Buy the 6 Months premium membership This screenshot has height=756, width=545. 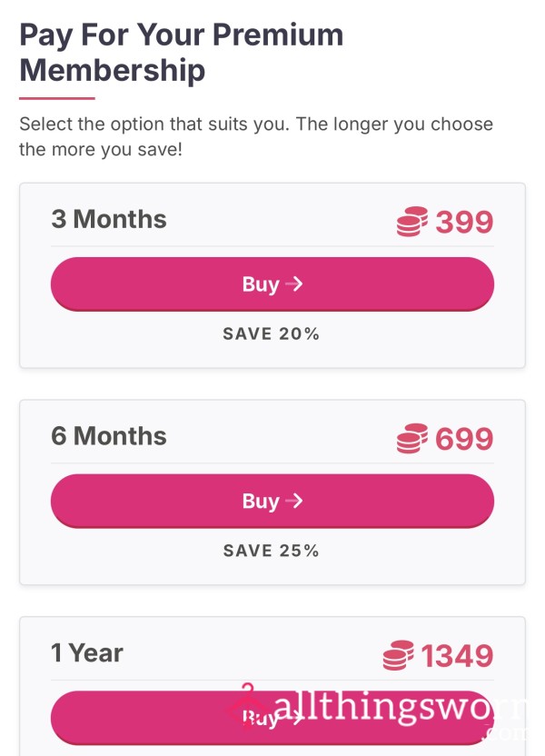tap(272, 501)
